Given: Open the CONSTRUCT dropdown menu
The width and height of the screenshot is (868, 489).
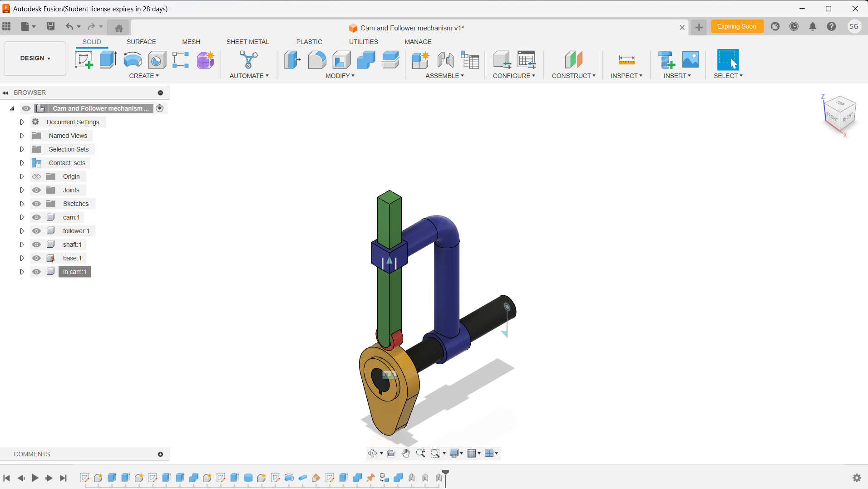Looking at the screenshot, I should 573,76.
